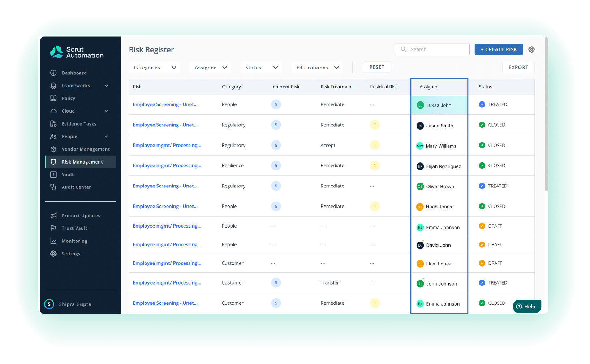Open the Edit columns dropdown

[x=317, y=68]
